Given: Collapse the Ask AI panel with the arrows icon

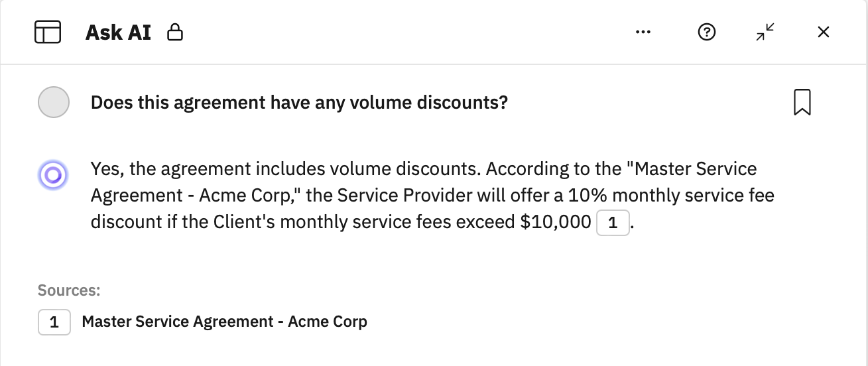Looking at the screenshot, I should coord(765,32).
